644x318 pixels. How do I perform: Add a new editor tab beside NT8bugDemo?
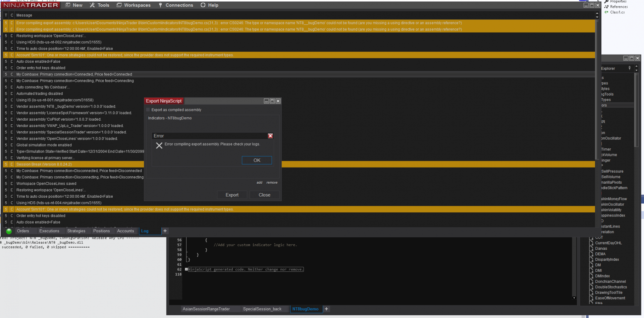pos(326,309)
